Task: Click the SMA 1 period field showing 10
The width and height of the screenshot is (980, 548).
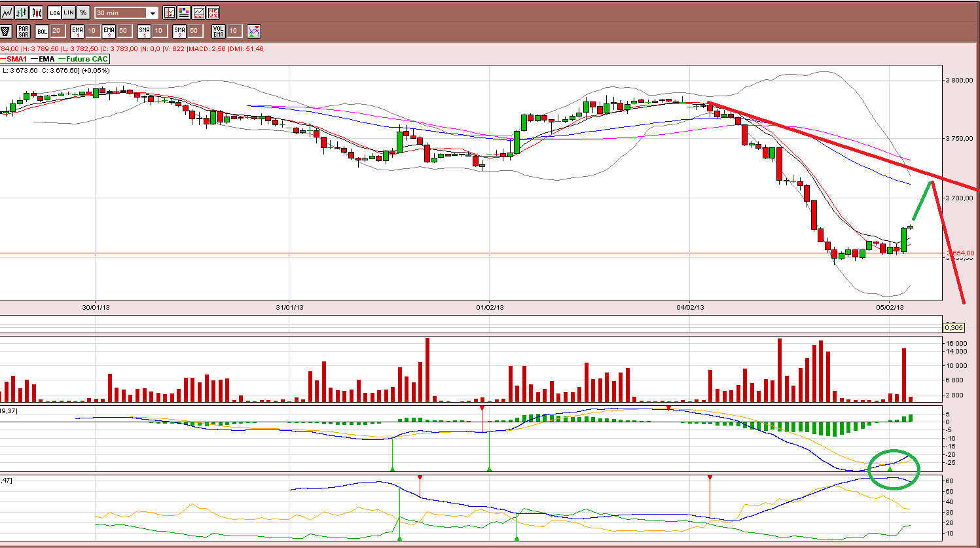Action: (159, 31)
